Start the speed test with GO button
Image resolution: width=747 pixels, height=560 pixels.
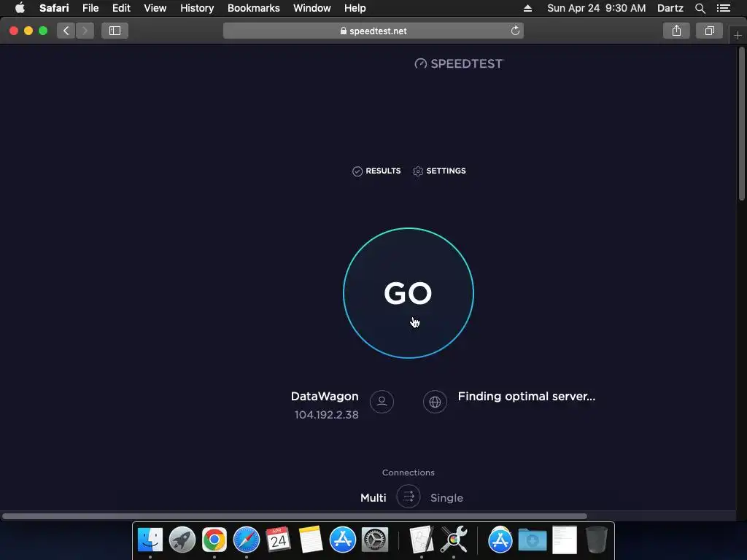coord(409,293)
